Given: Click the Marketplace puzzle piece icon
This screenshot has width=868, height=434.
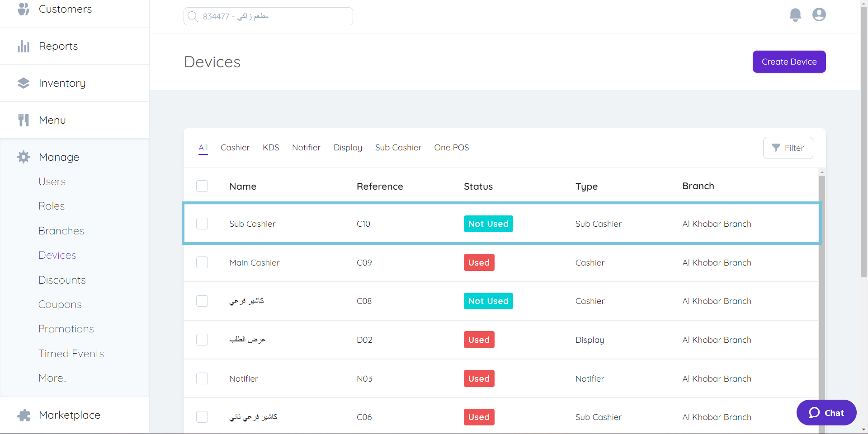Looking at the screenshot, I should [x=24, y=415].
